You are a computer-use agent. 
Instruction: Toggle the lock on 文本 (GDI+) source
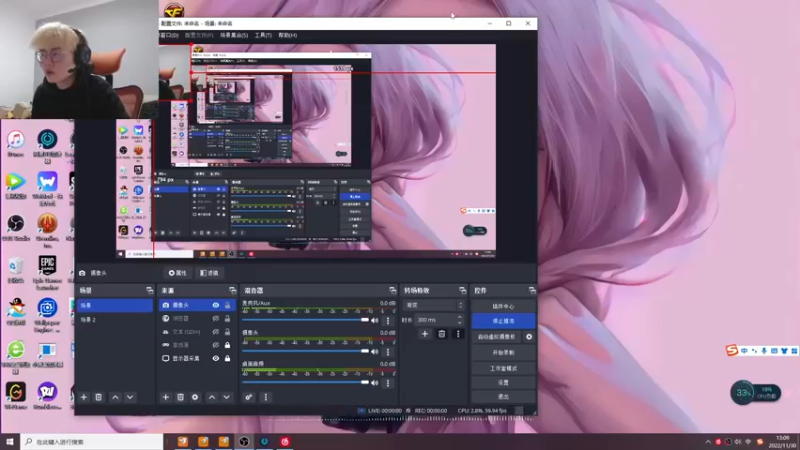click(x=228, y=332)
